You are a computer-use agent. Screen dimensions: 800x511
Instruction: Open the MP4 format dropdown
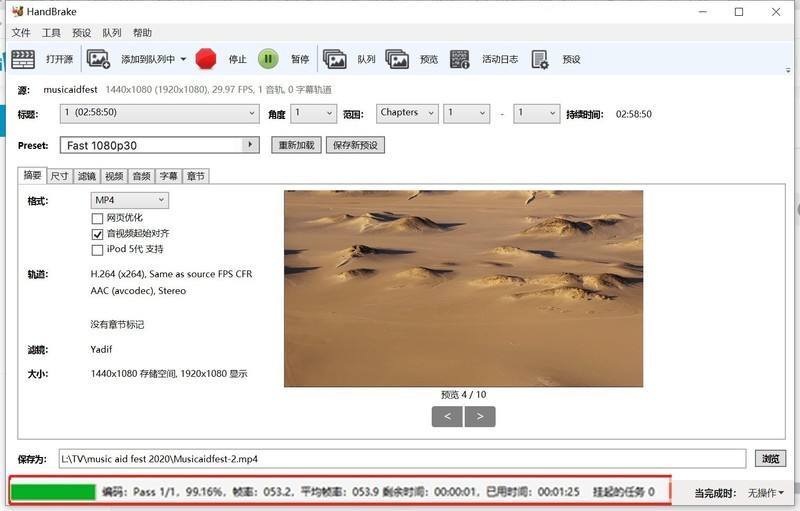pos(130,200)
